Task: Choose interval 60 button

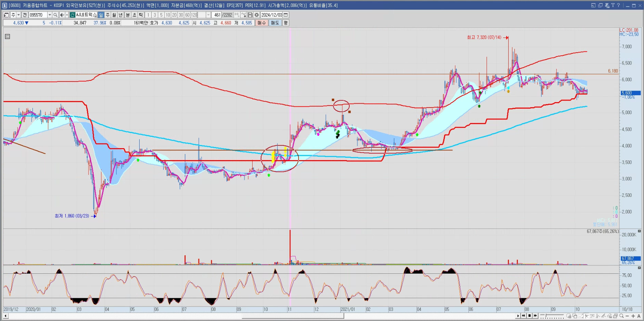Action: point(187,15)
